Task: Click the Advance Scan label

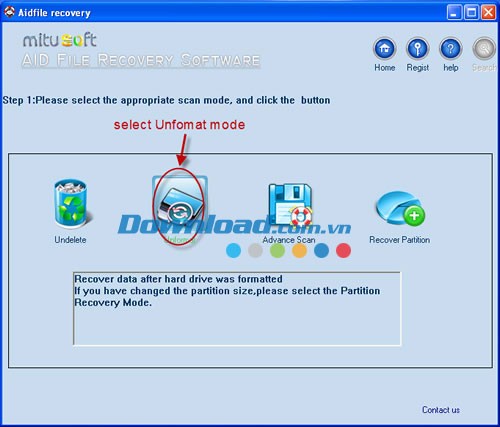Action: 289,240
